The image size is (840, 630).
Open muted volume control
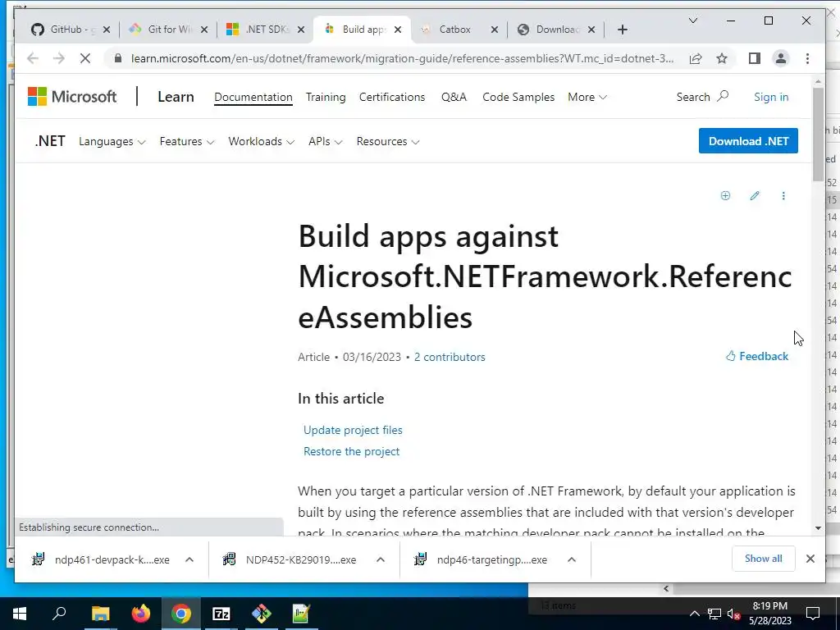(734, 614)
